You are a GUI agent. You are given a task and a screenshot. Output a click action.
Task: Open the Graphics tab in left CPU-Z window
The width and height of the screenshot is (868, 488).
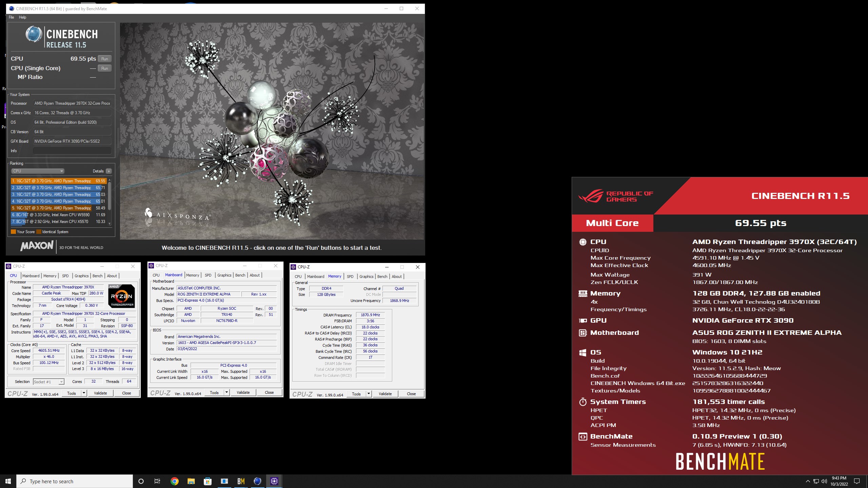(x=82, y=276)
